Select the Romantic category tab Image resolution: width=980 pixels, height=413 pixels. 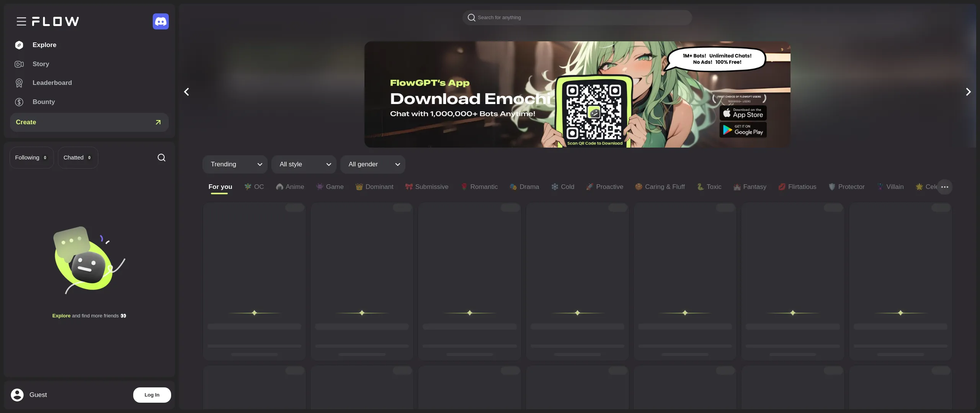[x=479, y=187]
